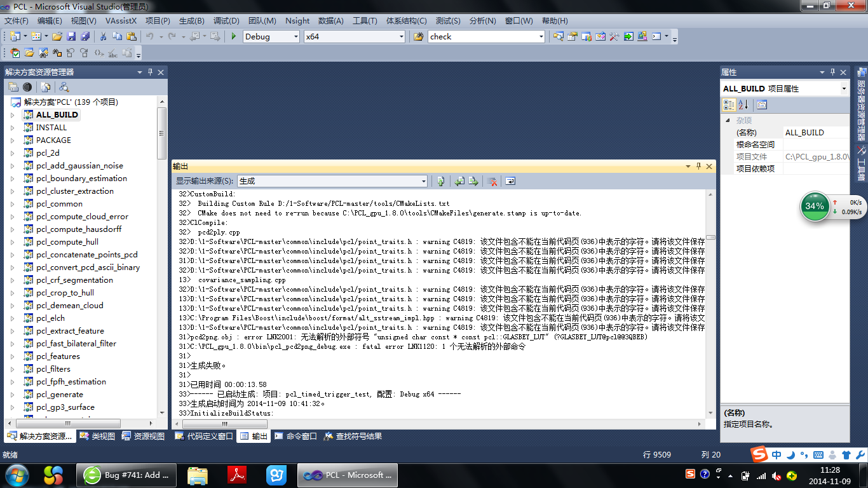
Task: Click the Find in Files icon beside the check box
Action: (419, 36)
